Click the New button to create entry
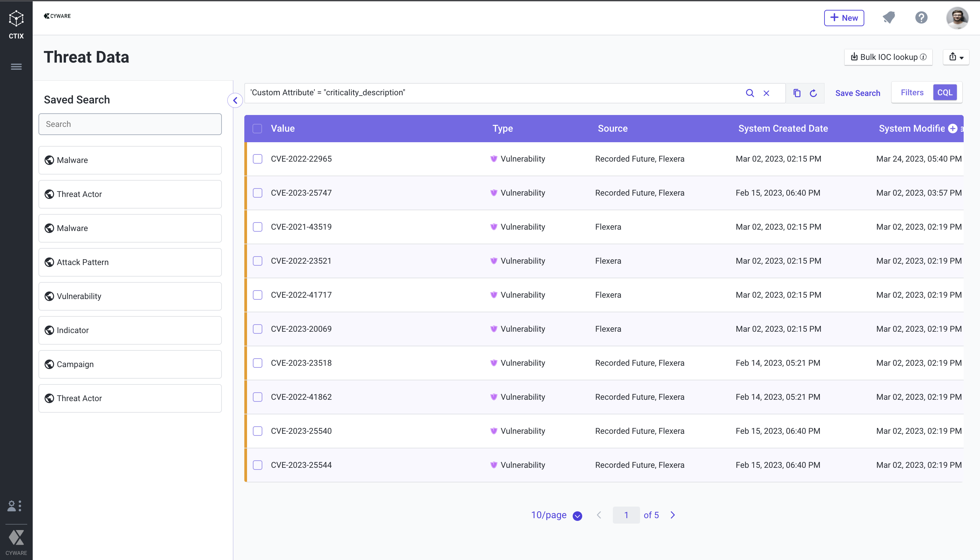Image resolution: width=980 pixels, height=560 pixels. (x=843, y=17)
